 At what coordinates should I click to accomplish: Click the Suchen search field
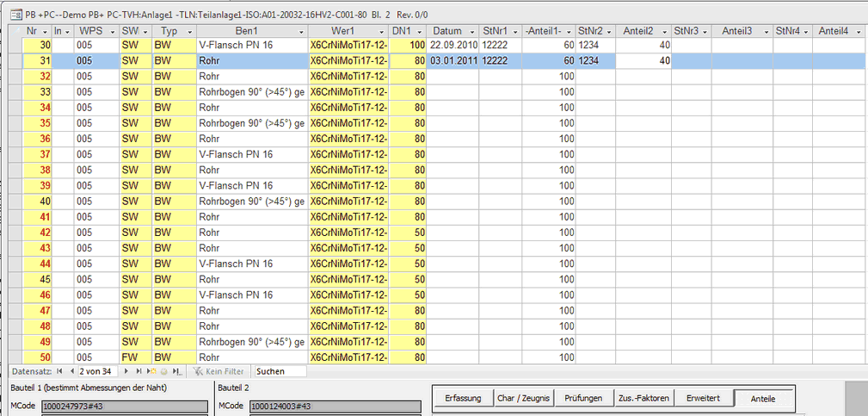click(x=280, y=371)
